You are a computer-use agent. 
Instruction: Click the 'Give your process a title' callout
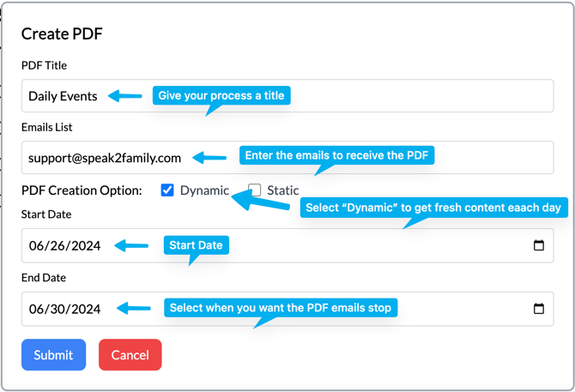pyautogui.click(x=221, y=95)
